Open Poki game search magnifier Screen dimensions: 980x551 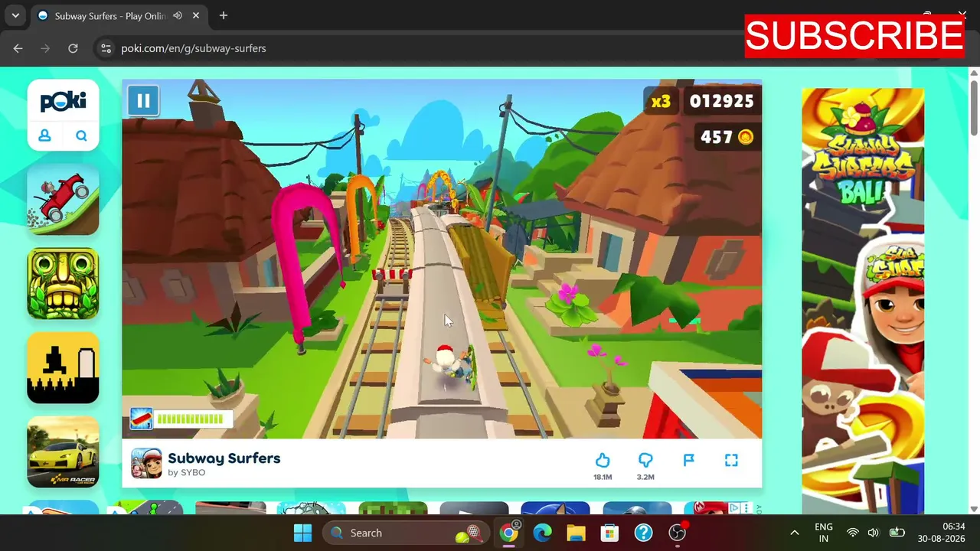click(81, 135)
